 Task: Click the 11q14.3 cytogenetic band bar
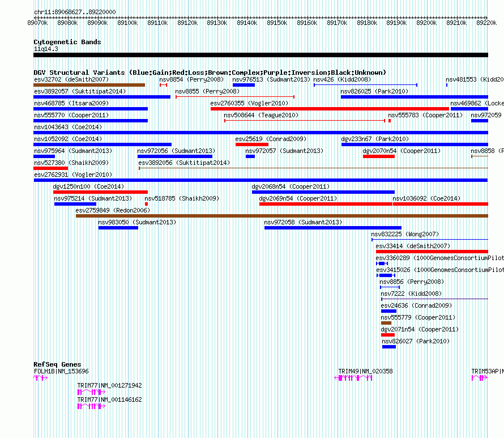260,55
